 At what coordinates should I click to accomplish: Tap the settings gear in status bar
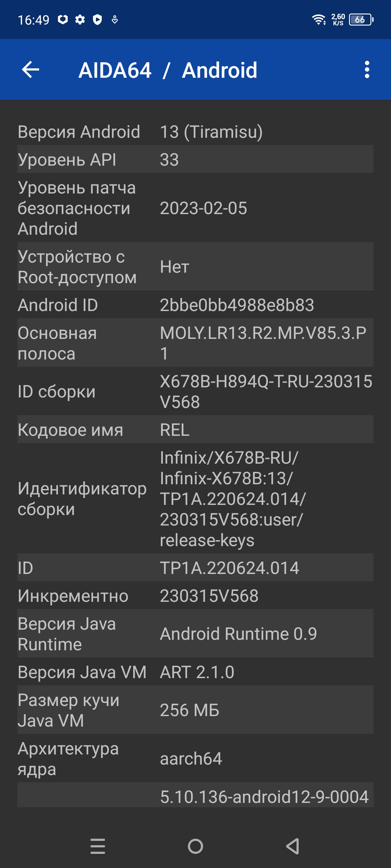point(80,20)
